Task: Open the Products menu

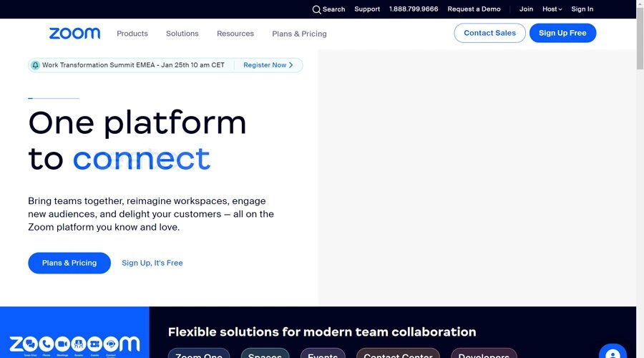Action: click(132, 34)
